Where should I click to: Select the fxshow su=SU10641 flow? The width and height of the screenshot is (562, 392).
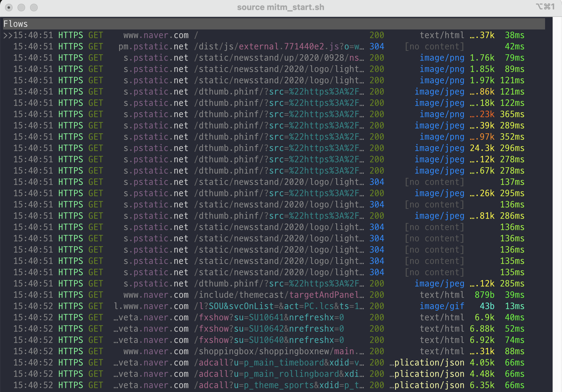pyautogui.click(x=274, y=317)
